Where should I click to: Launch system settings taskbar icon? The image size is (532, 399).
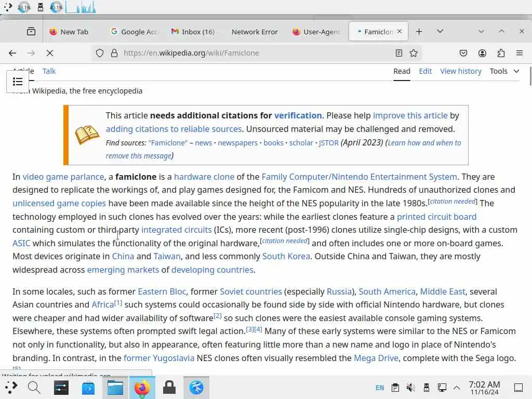tap(61, 388)
